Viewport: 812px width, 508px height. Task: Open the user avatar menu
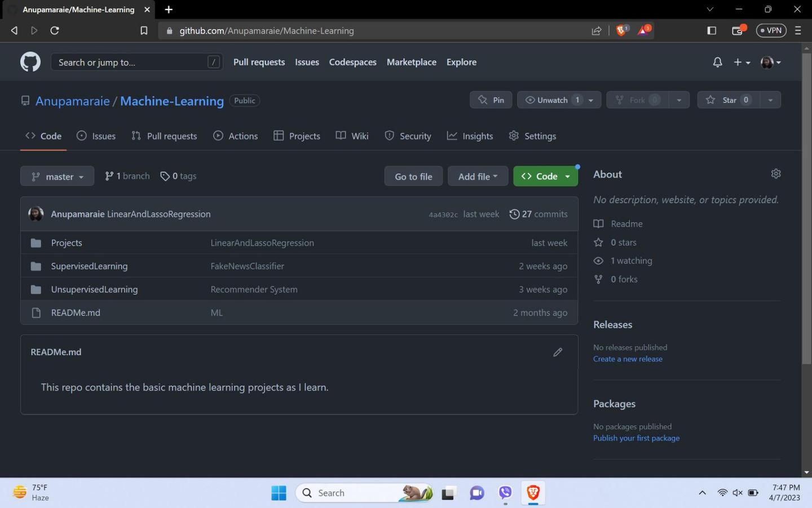pyautogui.click(x=770, y=62)
